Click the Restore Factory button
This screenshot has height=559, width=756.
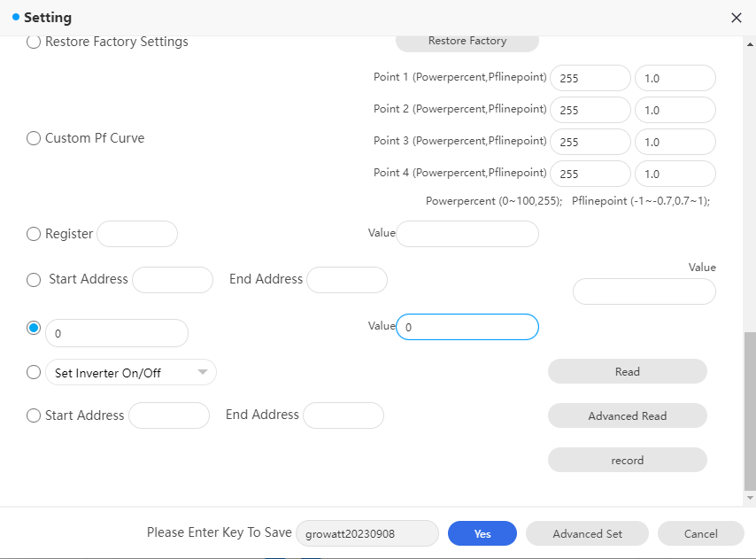click(x=467, y=42)
